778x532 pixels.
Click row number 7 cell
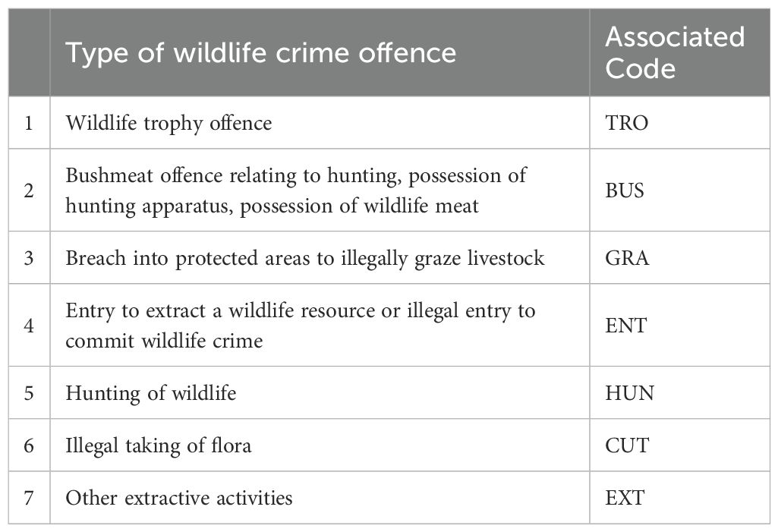click(29, 498)
